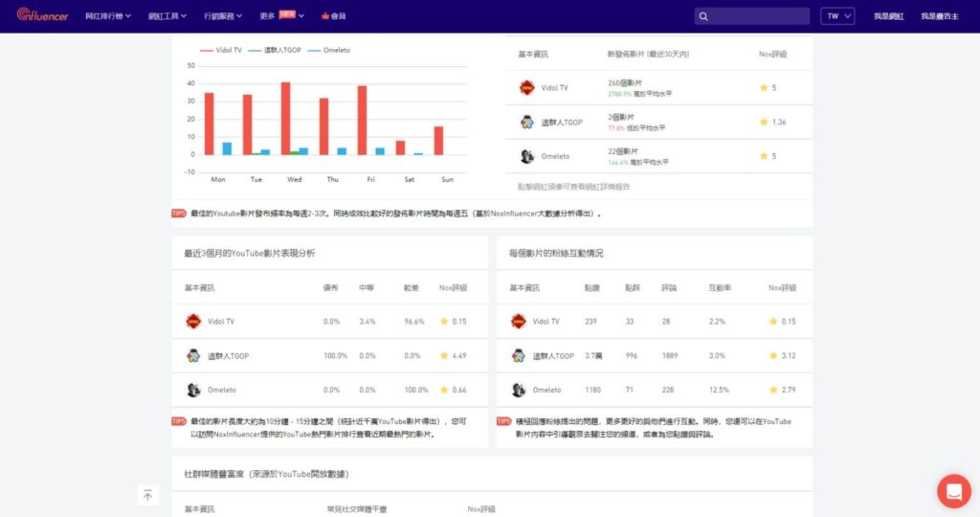Click the tallest red bar on Wed
Screen dimensions: 980x517
pos(285,117)
